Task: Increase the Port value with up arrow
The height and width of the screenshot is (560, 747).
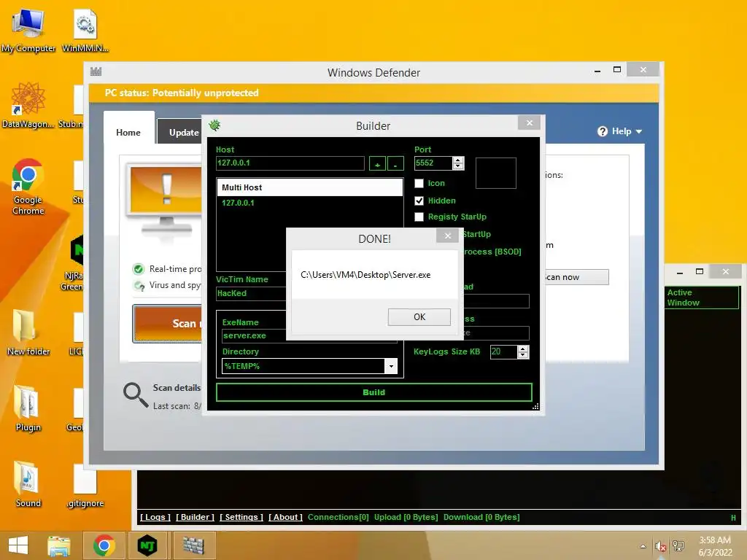Action: pyautogui.click(x=458, y=160)
